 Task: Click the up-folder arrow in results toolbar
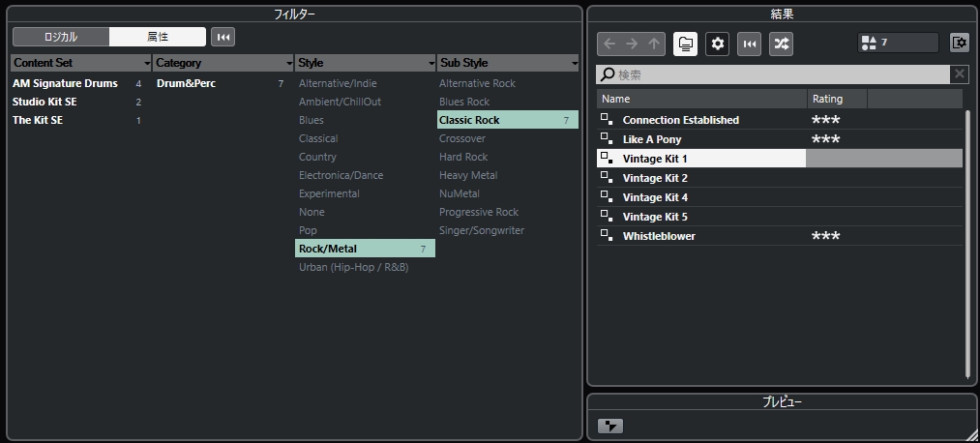pyautogui.click(x=655, y=44)
